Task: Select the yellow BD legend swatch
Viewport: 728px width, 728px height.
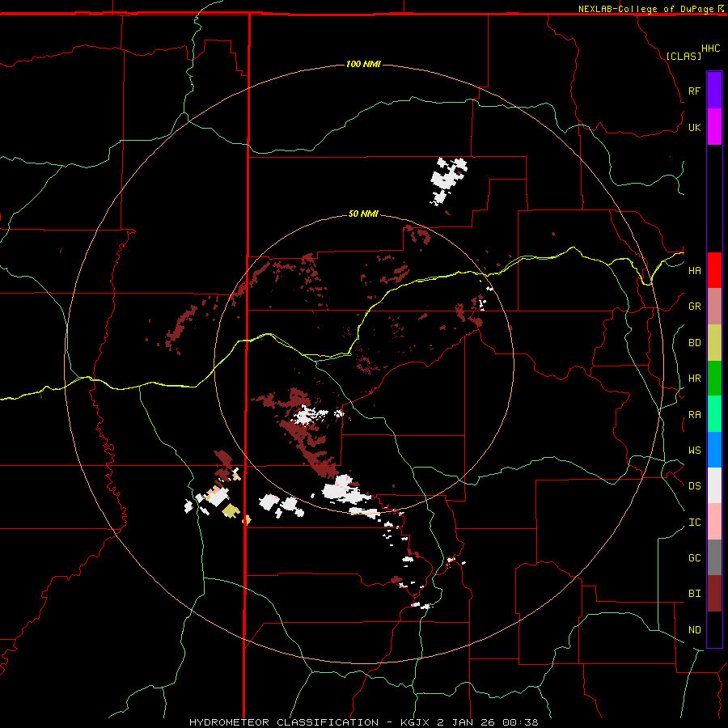Action: click(714, 343)
